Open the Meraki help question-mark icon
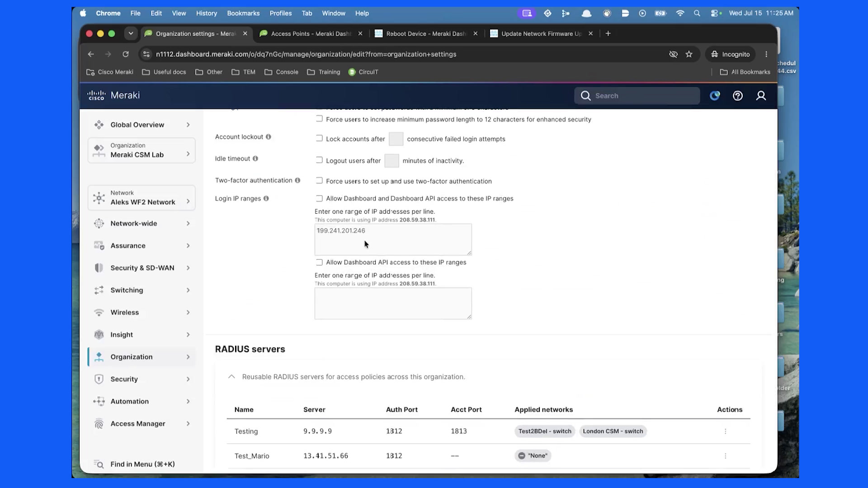The height and width of the screenshot is (488, 868). click(x=738, y=96)
